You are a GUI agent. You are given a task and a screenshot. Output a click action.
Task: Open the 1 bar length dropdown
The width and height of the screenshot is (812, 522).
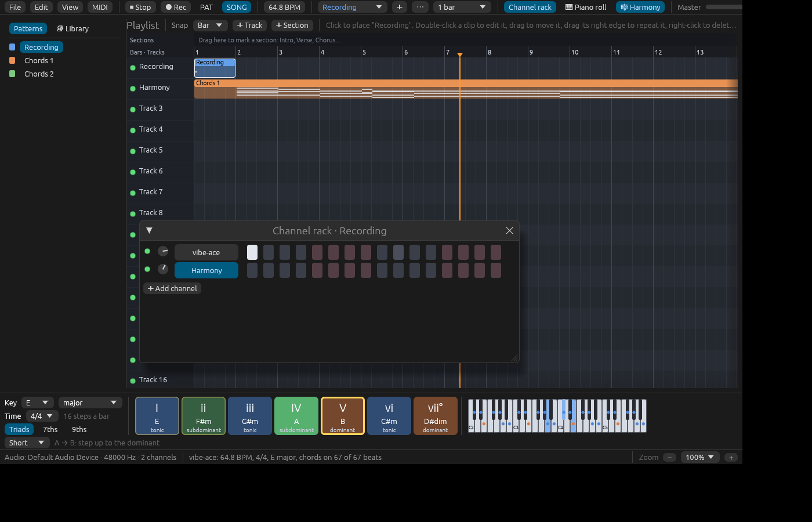pyautogui.click(x=462, y=7)
